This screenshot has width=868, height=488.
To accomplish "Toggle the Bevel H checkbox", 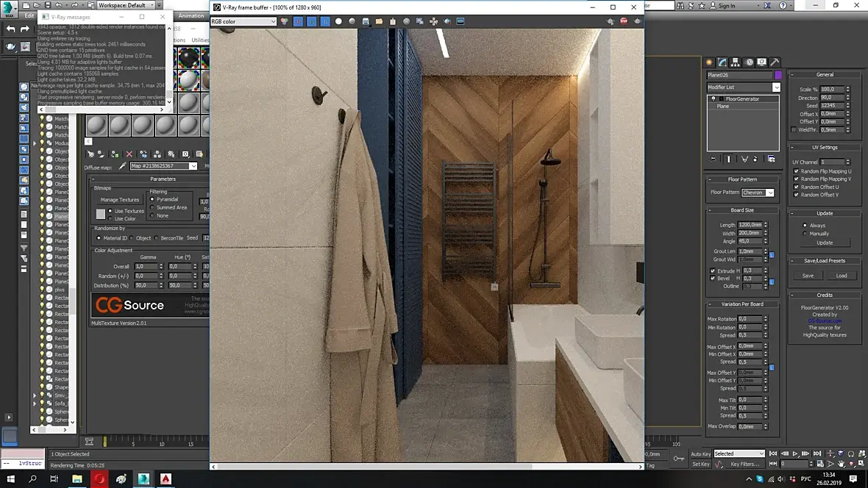I will [x=713, y=279].
